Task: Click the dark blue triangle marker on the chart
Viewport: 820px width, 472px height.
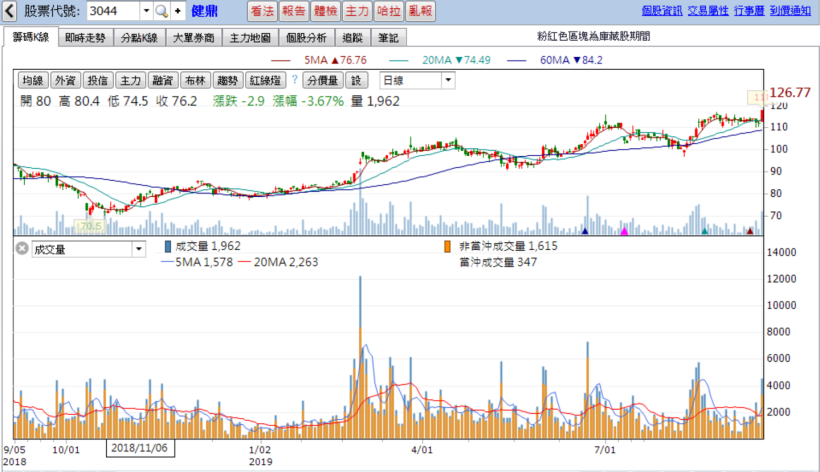Action: pos(584,231)
